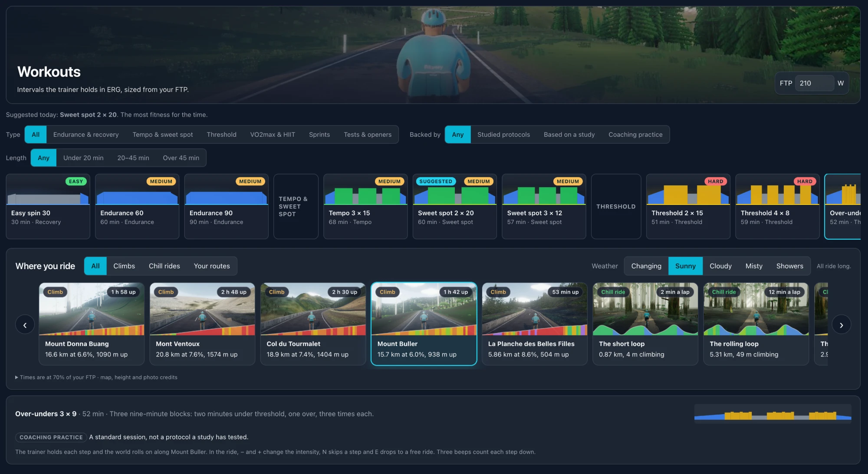Filter by Tests & openers type
Screen dimensions: 868x474
[368, 135]
